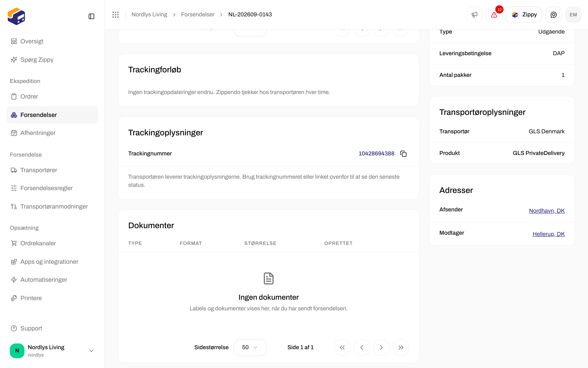Click the Forsendelser breadcrumb
Viewport: 588px width, 368px height.
198,15
